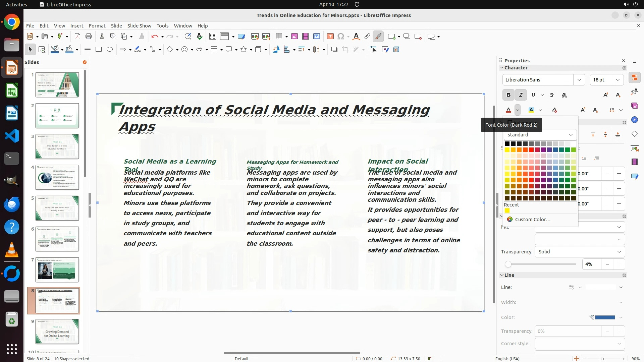Toggle Bold formatting in sidebar
Screen dimensions: 644x362
click(508, 95)
